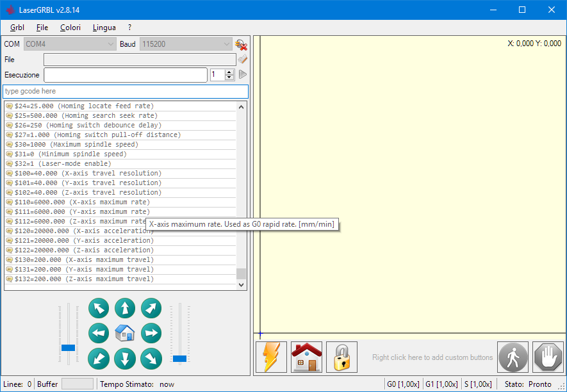This screenshot has width=567, height=392.
Task: Click the console scrollbar up arrow
Action: coord(241,107)
